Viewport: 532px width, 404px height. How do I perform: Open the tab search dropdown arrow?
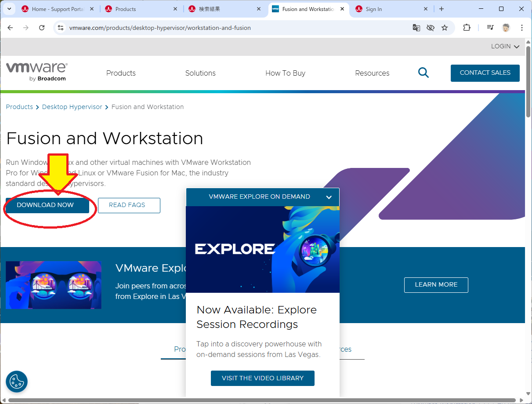(9, 9)
